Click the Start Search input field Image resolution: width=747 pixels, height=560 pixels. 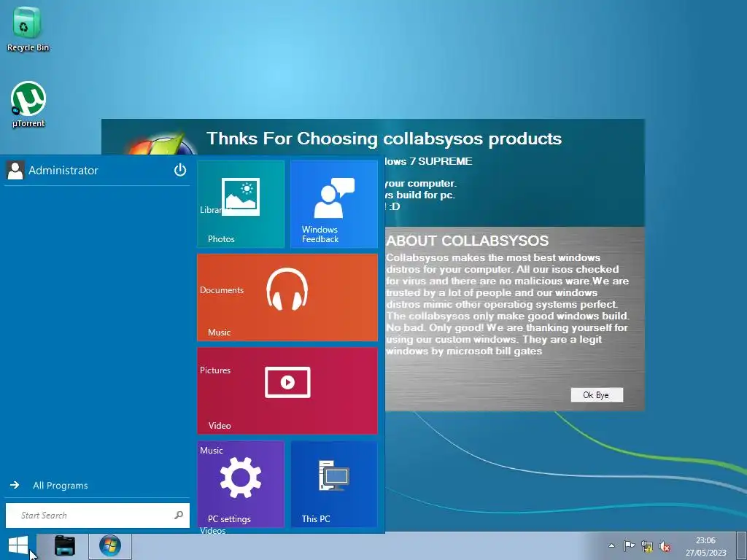click(97, 516)
